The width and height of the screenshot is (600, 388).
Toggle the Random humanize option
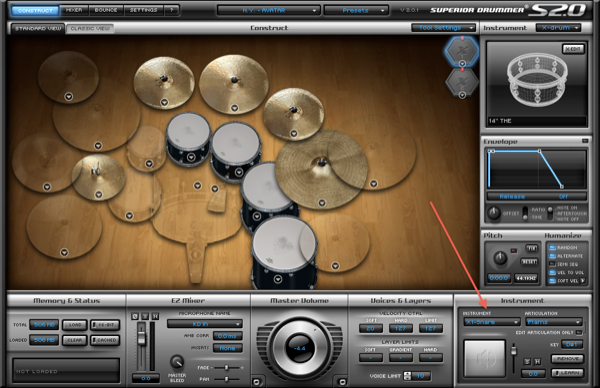pos(552,248)
